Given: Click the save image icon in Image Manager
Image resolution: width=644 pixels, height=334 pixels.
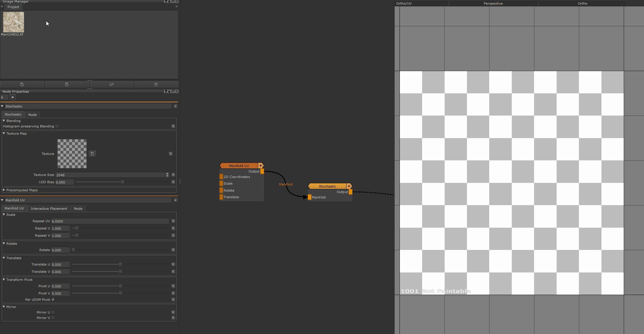Looking at the screenshot, I should tap(155, 84).
